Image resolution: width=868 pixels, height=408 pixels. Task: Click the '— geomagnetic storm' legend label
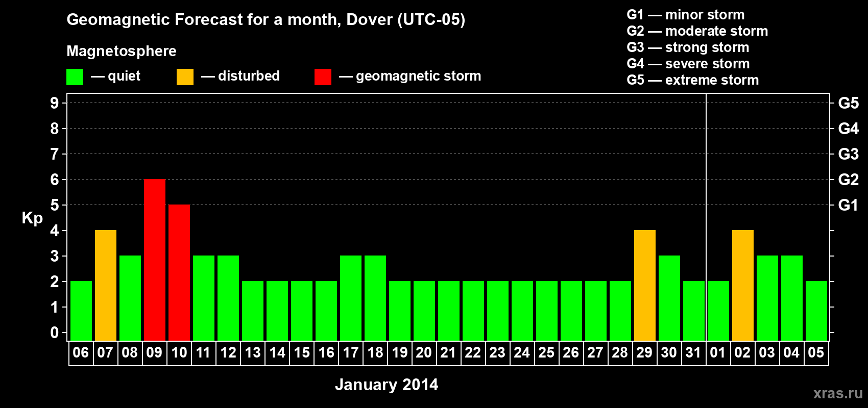click(410, 76)
